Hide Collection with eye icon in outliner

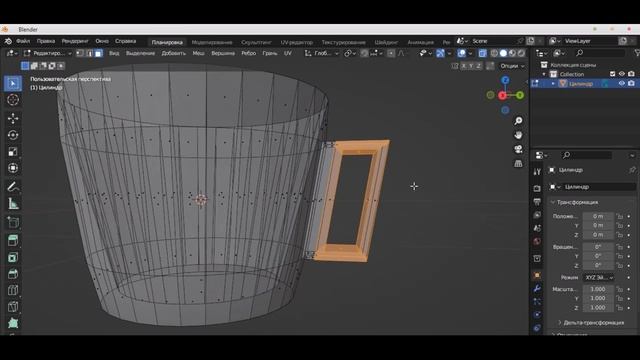click(x=622, y=74)
